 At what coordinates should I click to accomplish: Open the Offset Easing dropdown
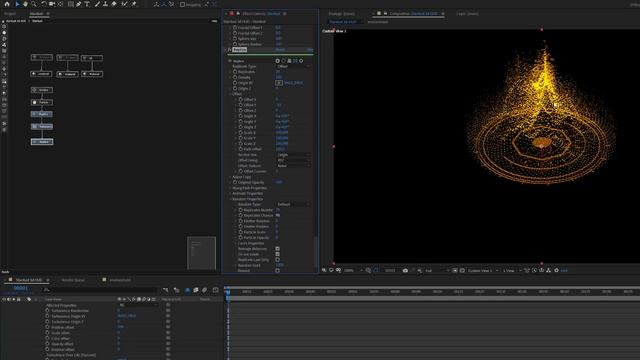point(293,160)
